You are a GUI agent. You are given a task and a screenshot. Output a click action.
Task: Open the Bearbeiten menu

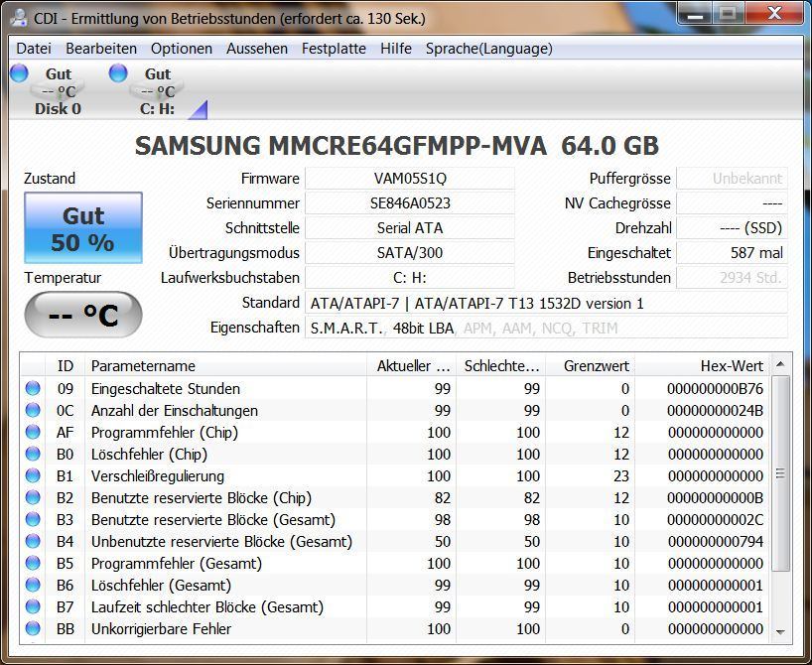[x=101, y=49]
